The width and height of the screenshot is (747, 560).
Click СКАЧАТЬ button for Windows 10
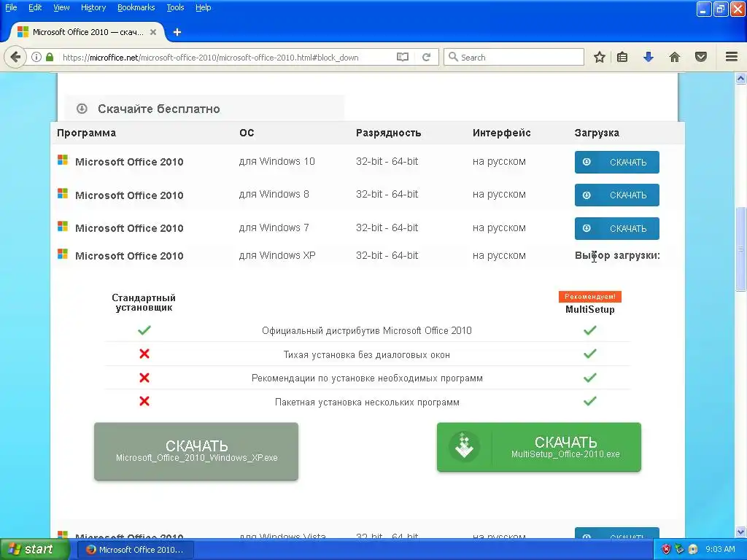pyautogui.click(x=617, y=163)
